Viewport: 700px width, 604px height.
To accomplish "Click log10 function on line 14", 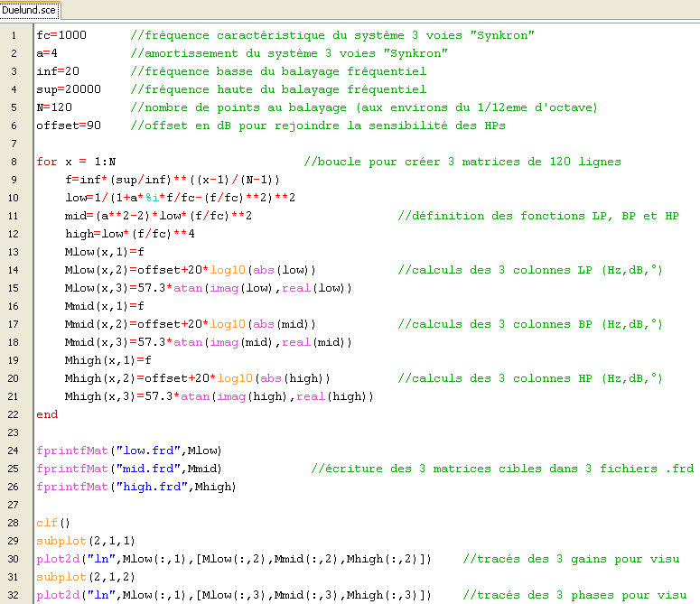I will tap(228, 270).
